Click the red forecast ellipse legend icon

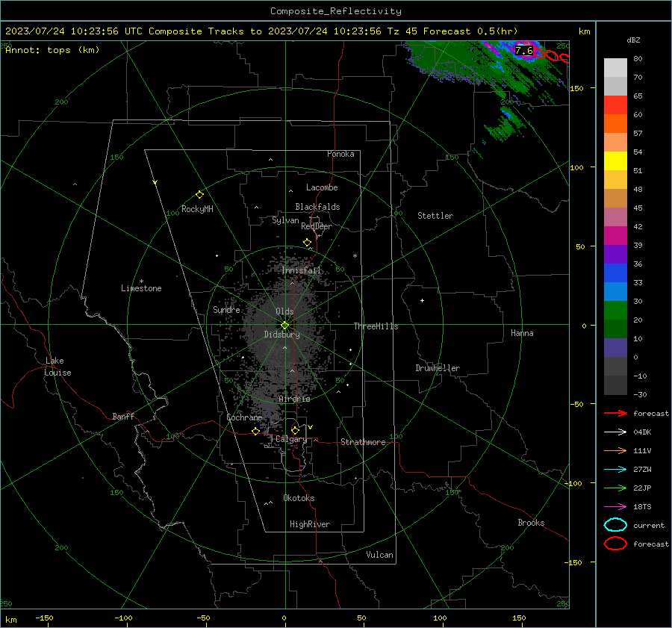pos(615,544)
